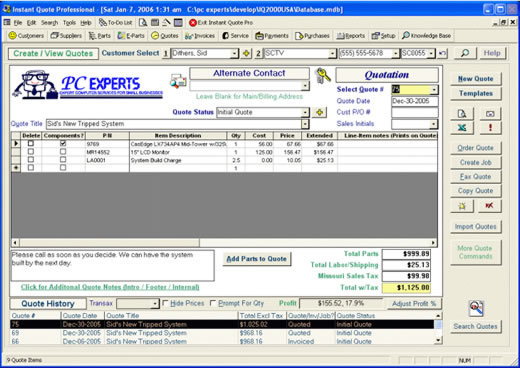
Task: Click the Add Parts to Quote button
Action: 257,259
